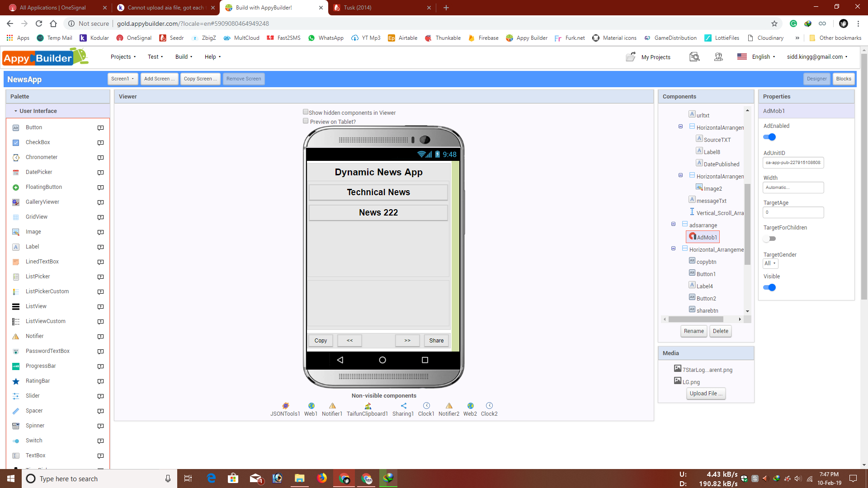The image size is (868, 488).
Task: Collapse the adsarrange tree node
Action: [673, 224]
